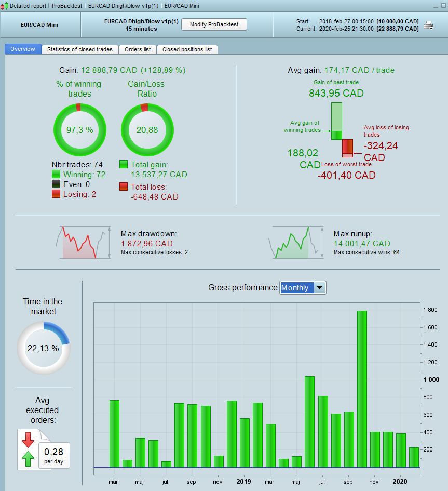Screen dimensions: 448x491
Task: Click the candlestick icon beside Detailed report
Action: tap(4, 6)
